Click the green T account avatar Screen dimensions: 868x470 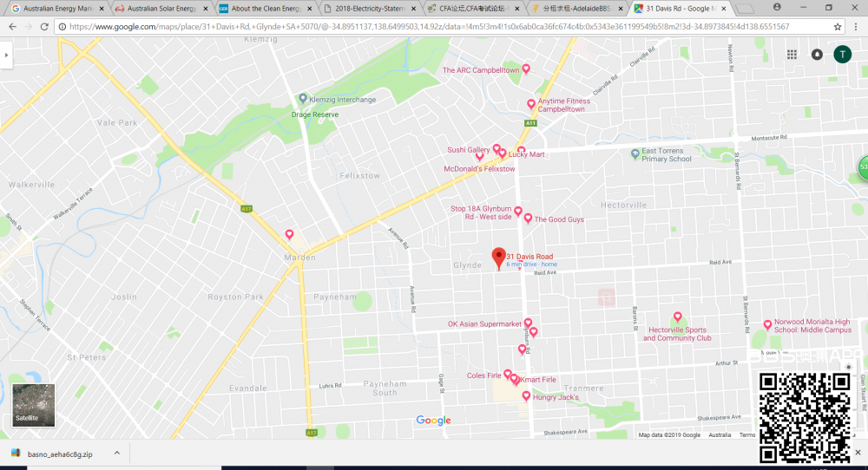click(842, 54)
